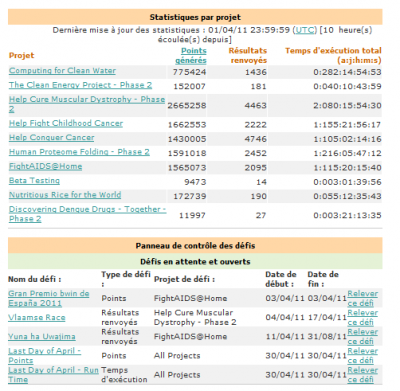Sort by Points générés column header
The image size is (400, 391).
click(191, 56)
